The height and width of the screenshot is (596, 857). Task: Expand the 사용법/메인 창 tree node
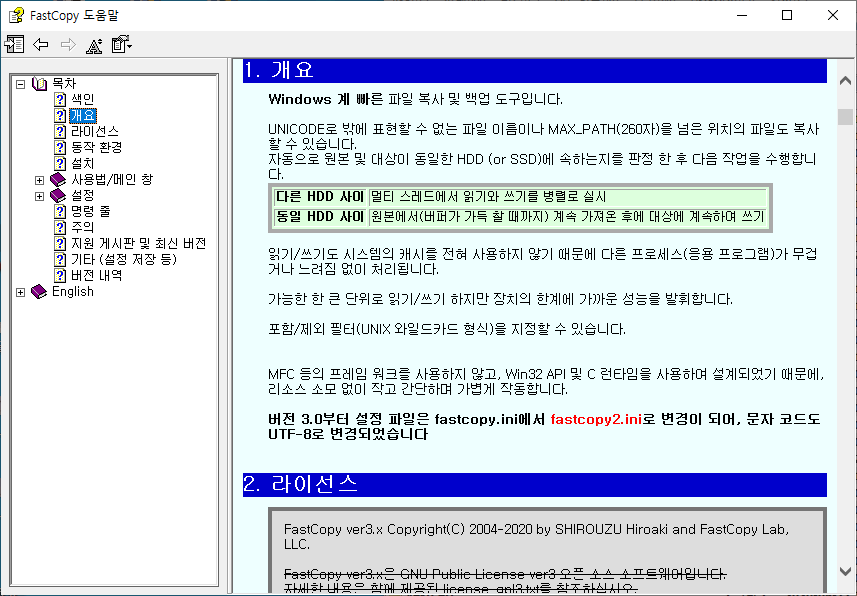point(39,180)
